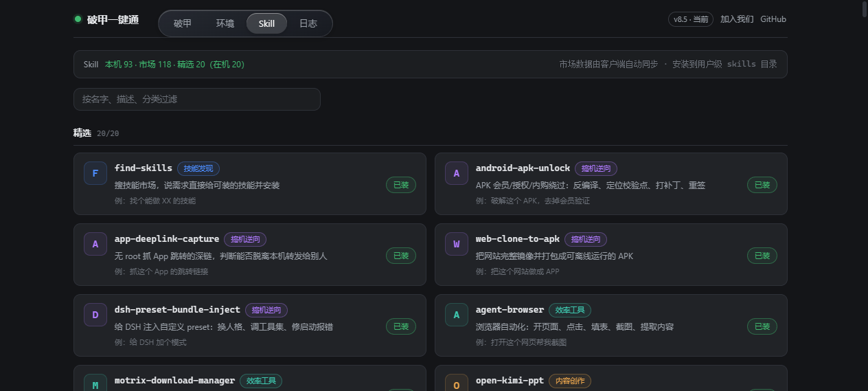Image resolution: width=868 pixels, height=391 pixels.
Task: Click the motrix-download-manager title
Action: pos(174,381)
